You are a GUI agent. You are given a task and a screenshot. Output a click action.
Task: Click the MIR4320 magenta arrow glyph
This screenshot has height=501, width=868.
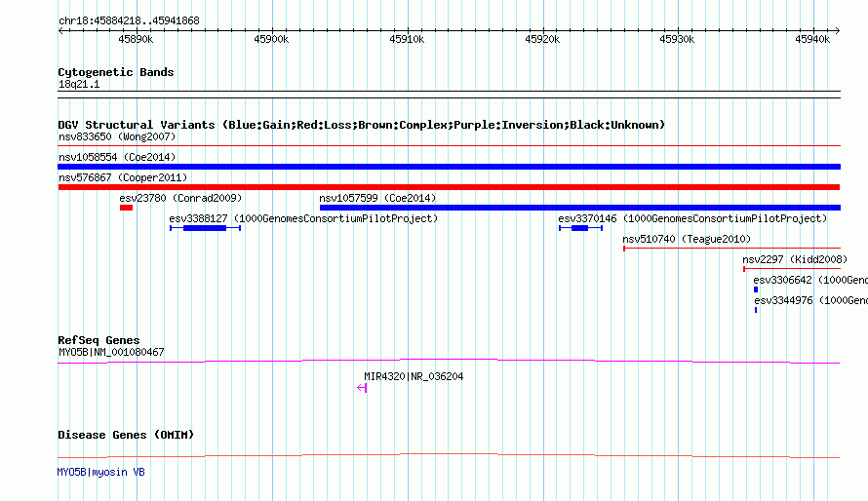click(x=362, y=388)
